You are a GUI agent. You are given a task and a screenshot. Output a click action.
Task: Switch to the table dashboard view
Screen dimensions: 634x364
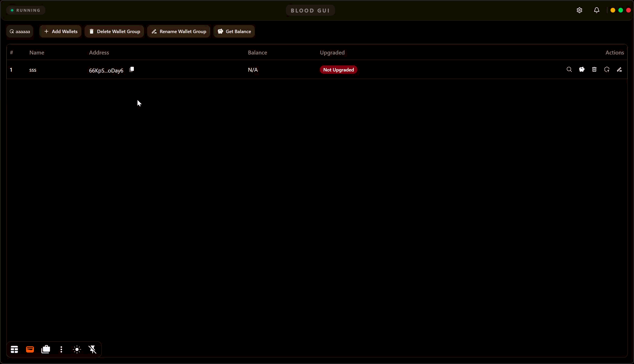pos(14,349)
